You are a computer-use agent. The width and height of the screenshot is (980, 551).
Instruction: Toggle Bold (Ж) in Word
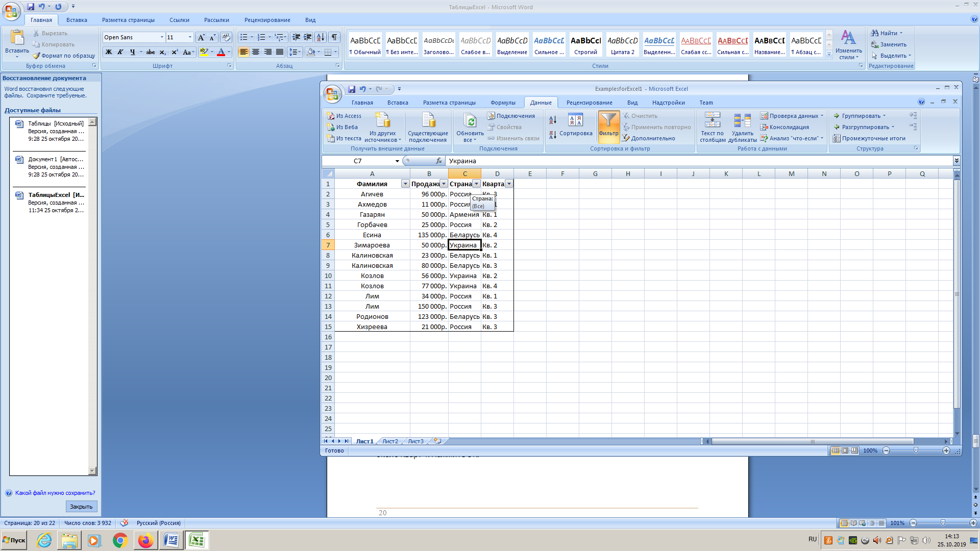click(x=109, y=53)
